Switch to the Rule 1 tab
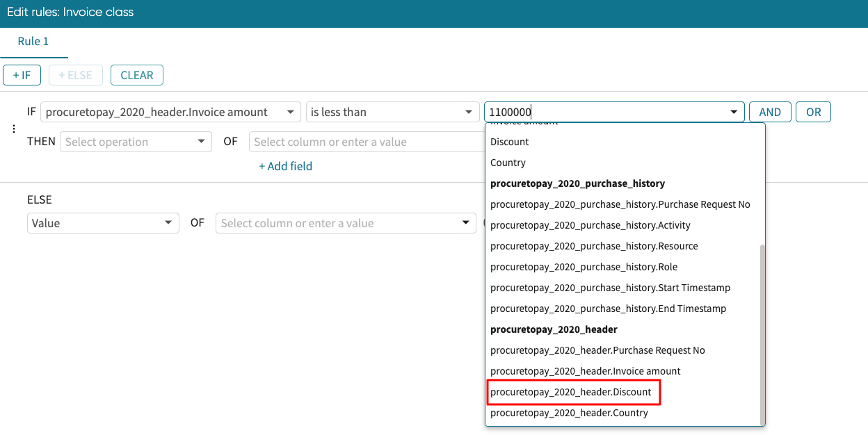Image resolution: width=868 pixels, height=435 pixels. point(33,42)
